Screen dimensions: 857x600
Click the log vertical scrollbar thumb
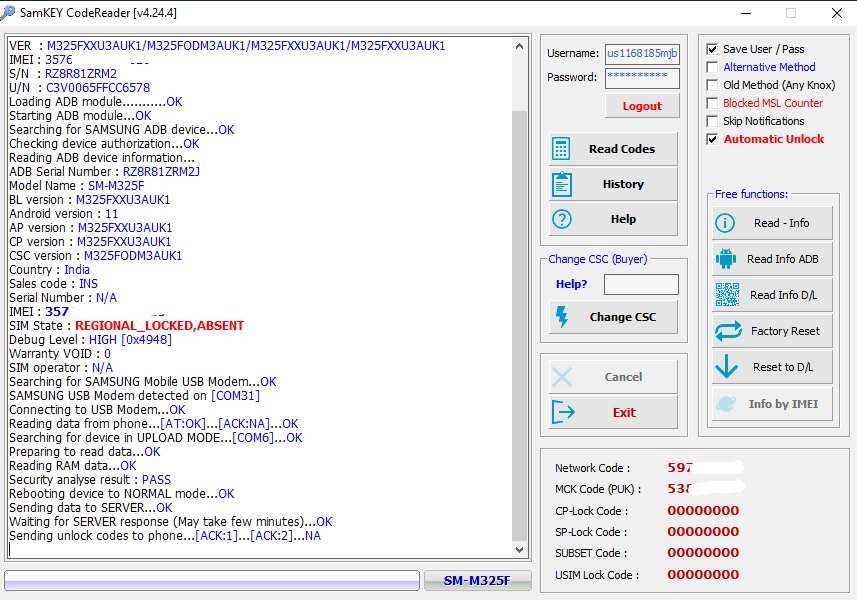[x=519, y=326]
